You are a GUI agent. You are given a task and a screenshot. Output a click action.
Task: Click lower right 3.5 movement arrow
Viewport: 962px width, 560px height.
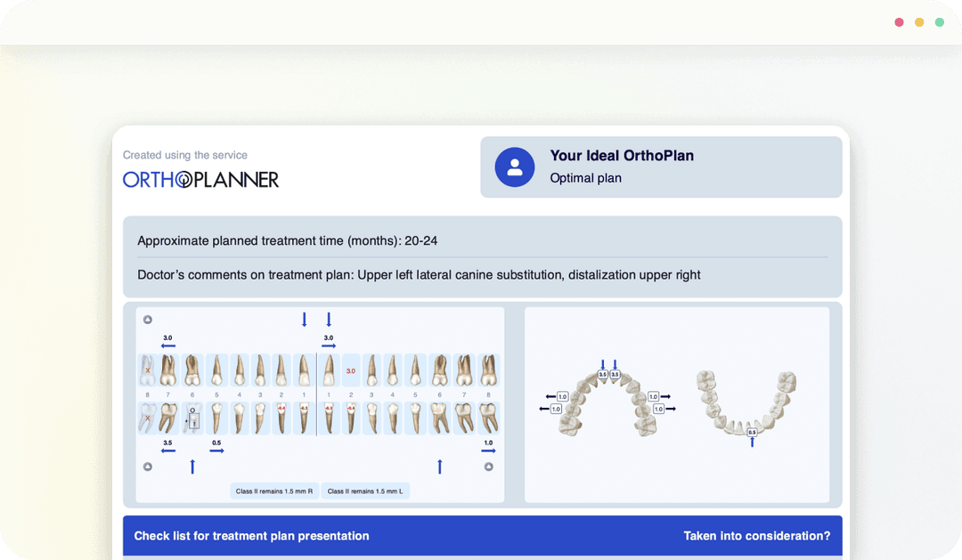[x=167, y=450]
